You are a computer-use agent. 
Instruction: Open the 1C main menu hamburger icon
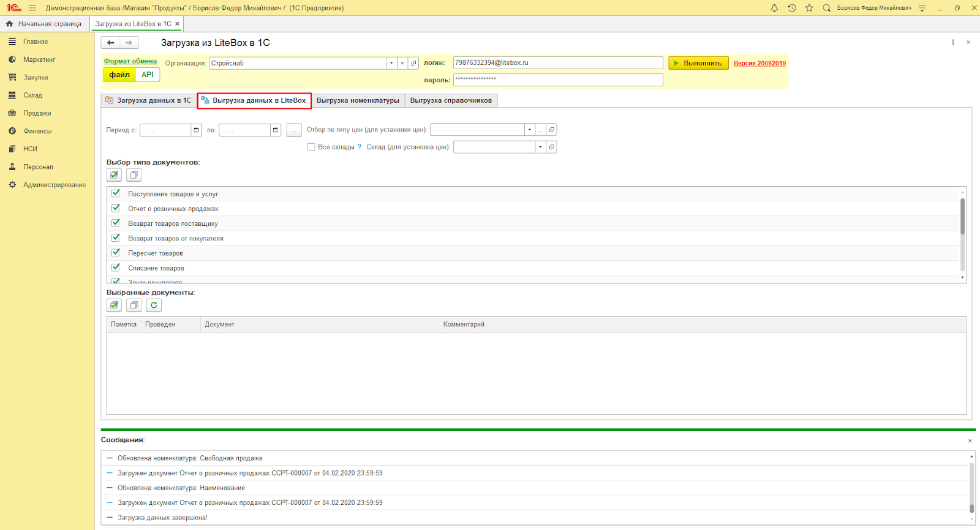pyautogui.click(x=32, y=8)
